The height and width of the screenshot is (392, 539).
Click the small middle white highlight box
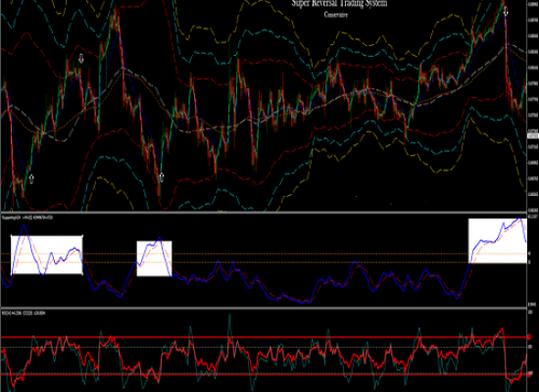154,259
